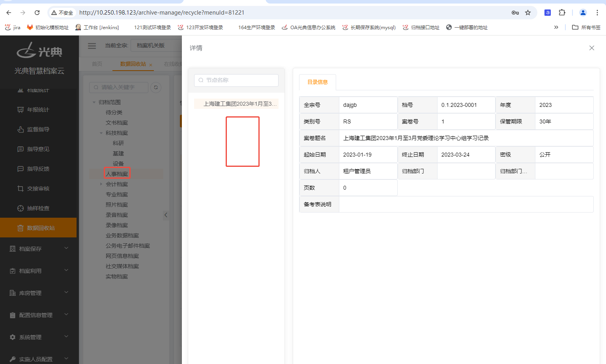Open 123开发环境登录 bookmark
The width and height of the screenshot is (606, 364).
(200, 27)
